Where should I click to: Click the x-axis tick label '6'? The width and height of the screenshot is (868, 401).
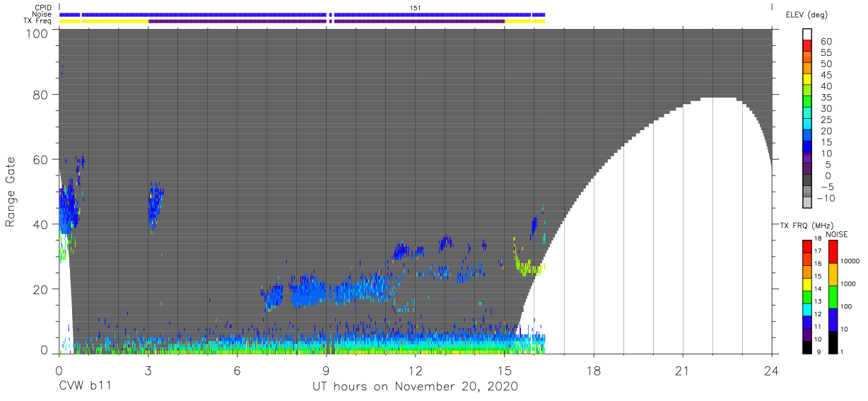[237, 370]
